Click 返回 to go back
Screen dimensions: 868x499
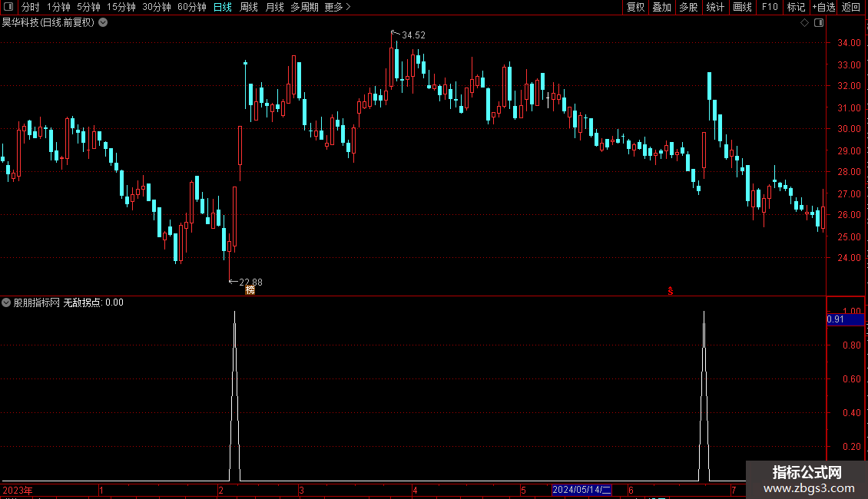pos(851,7)
